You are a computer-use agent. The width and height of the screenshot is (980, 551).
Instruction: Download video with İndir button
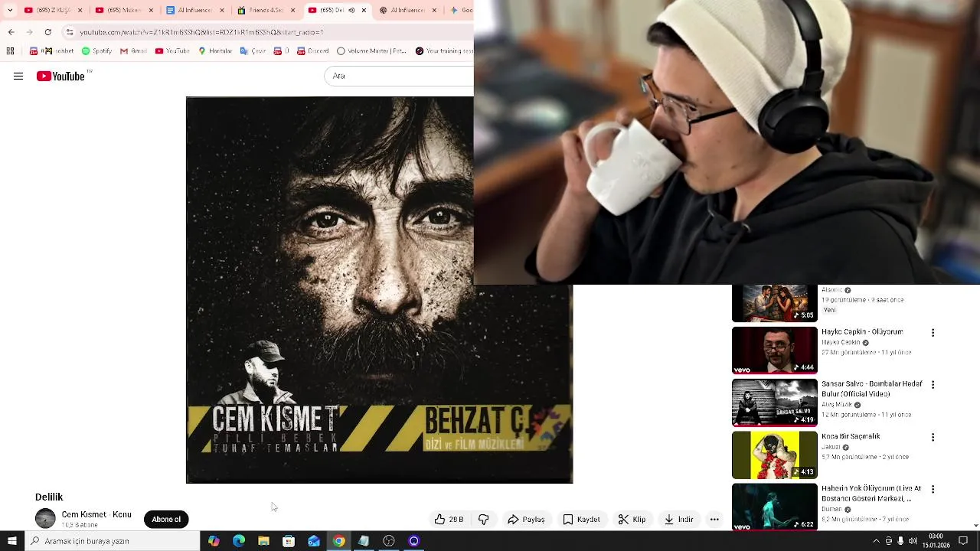pos(679,519)
